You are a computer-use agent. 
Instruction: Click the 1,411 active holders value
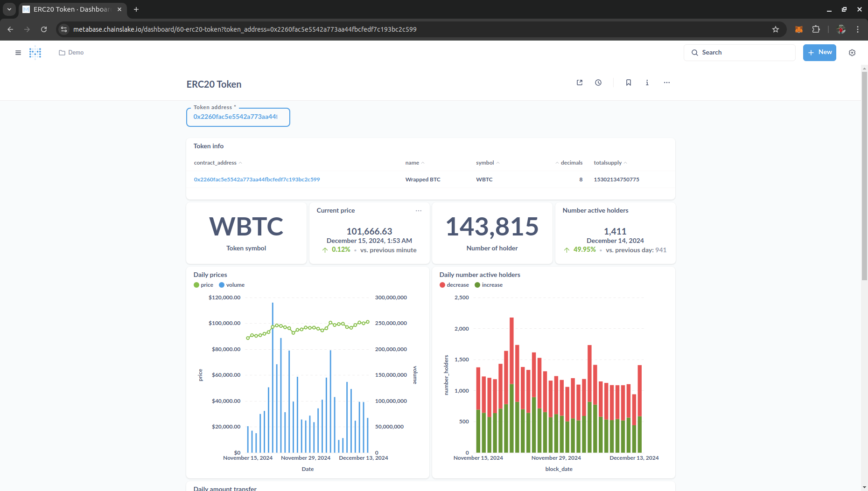pos(615,231)
